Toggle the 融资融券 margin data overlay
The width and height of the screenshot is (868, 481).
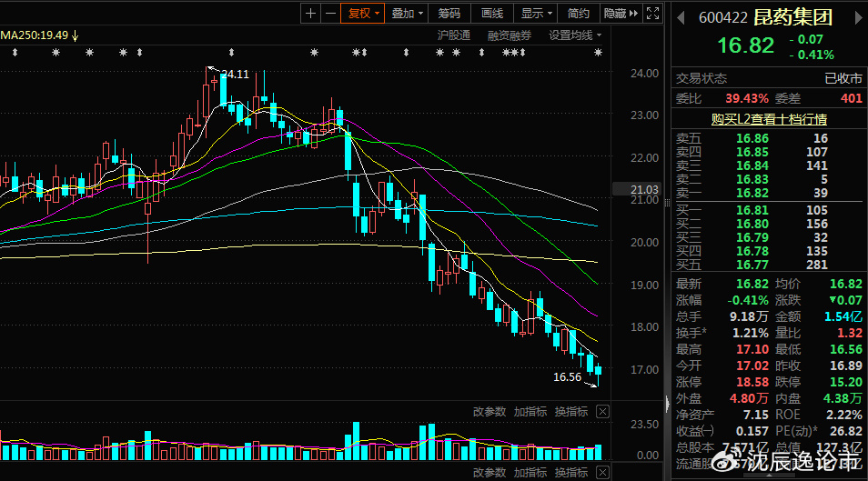point(510,35)
